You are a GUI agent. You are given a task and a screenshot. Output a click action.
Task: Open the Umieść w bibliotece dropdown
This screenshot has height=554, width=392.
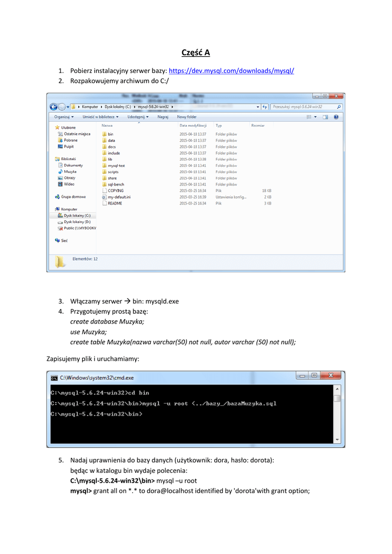(x=100, y=116)
